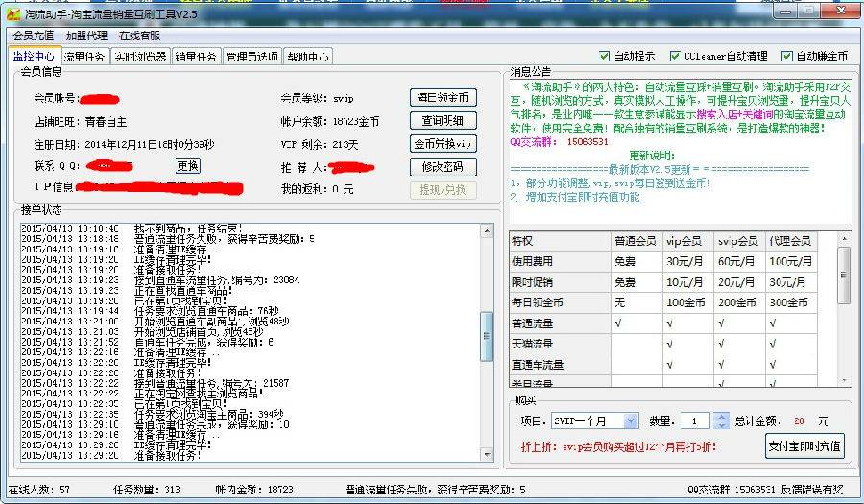The image size is (864, 504).
Task: Switch to the 监控中心 tab
Action: [x=35, y=57]
